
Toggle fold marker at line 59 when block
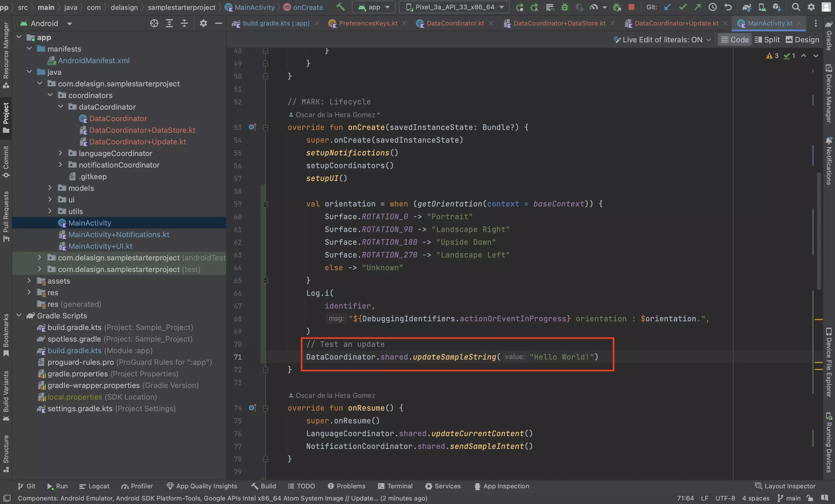266,204
